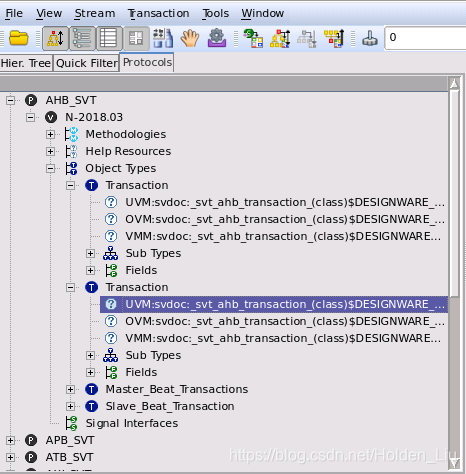This screenshot has width=466, height=474.
Task: Click the scroll-up arrow of the tree scrollbar
Action: (454, 84)
